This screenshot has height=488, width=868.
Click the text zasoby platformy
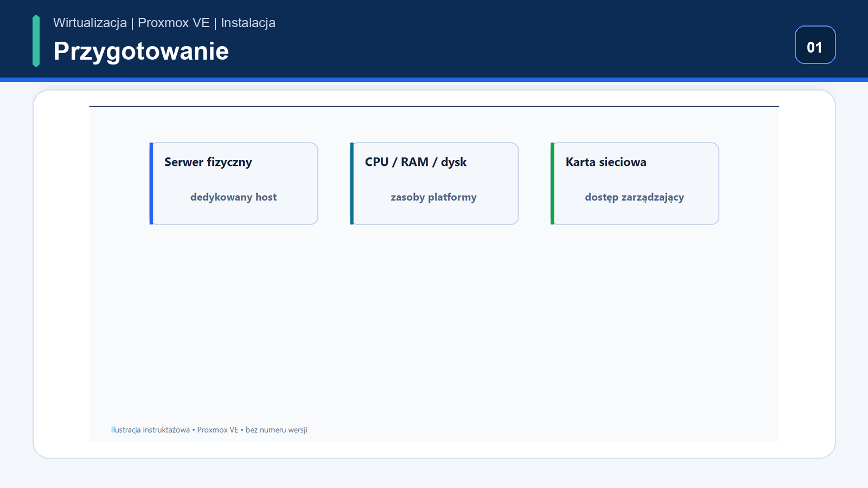pos(433,197)
